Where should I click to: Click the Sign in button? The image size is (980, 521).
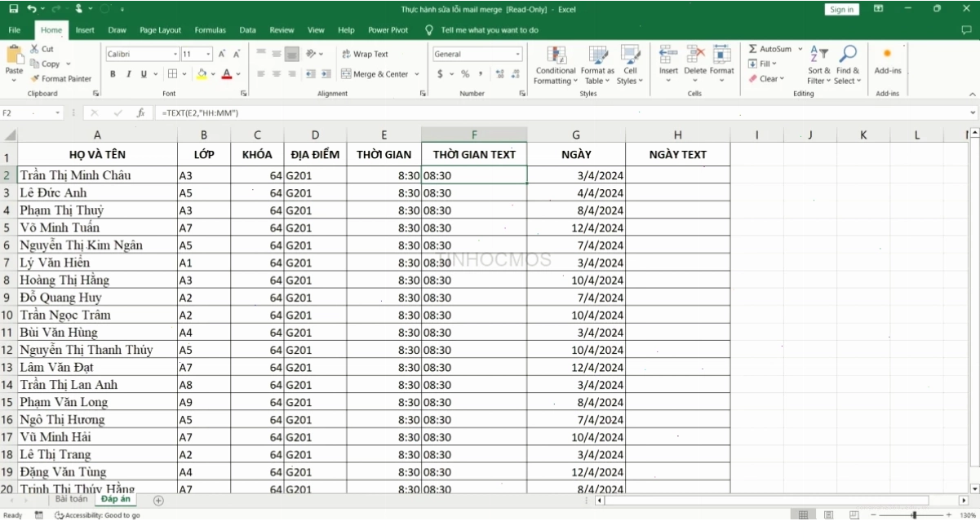841,9
